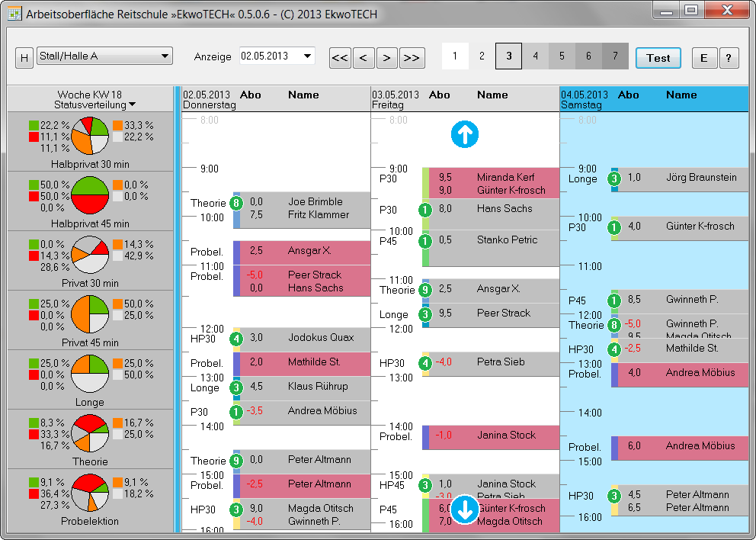Toggle weekday button 1
This screenshot has height=540, width=756.
click(455, 56)
